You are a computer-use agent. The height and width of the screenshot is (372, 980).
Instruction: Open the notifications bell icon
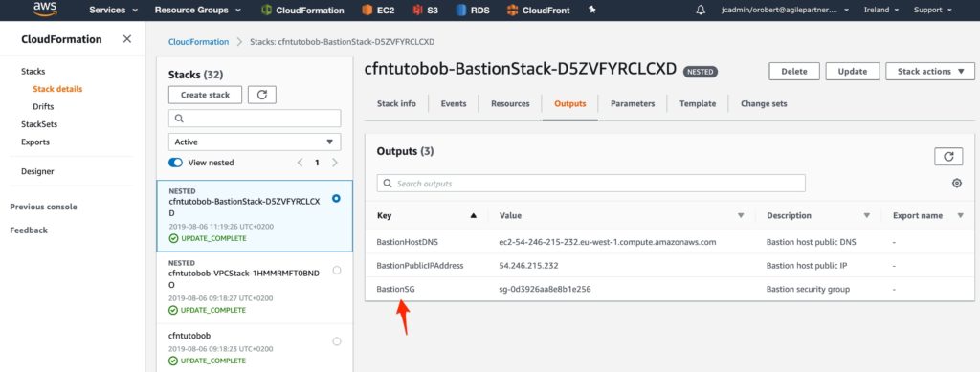(x=701, y=10)
